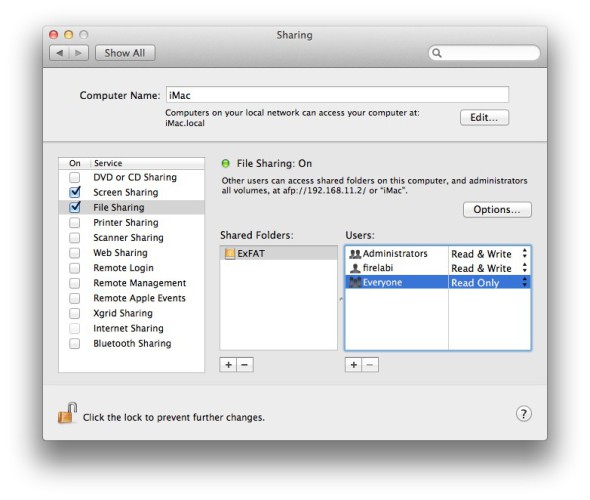Image resolution: width=590 pixels, height=500 pixels.
Task: Click the ExFAT folder icon
Action: 230,254
